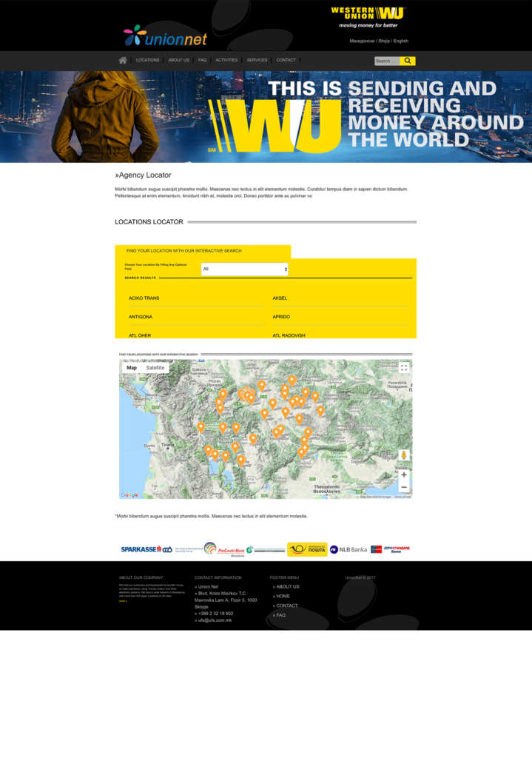Switch map to Satellite view

155,368
